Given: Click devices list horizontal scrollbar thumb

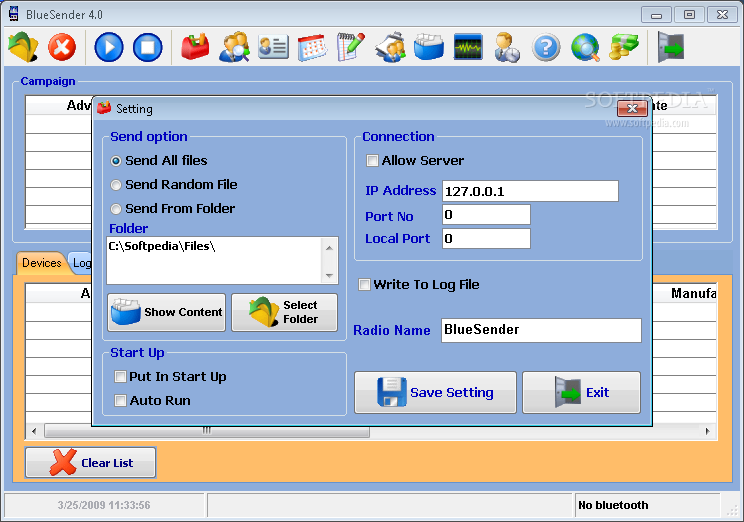Looking at the screenshot, I should (207, 431).
